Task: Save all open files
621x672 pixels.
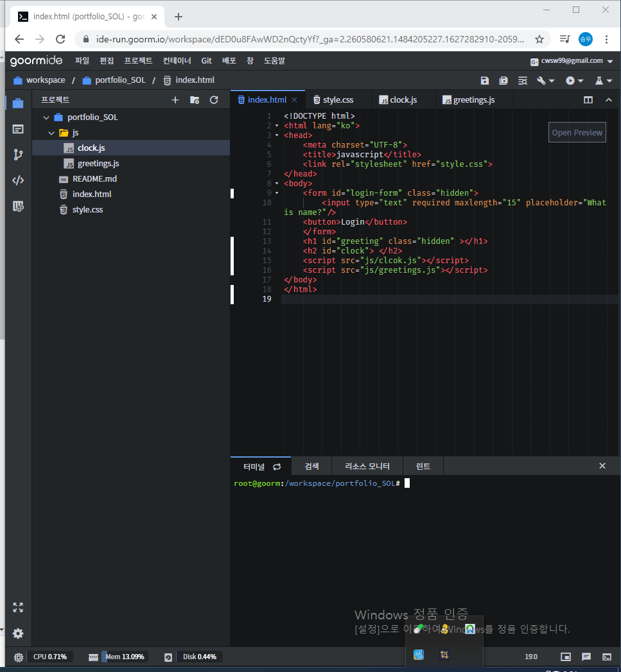Action: click(503, 81)
